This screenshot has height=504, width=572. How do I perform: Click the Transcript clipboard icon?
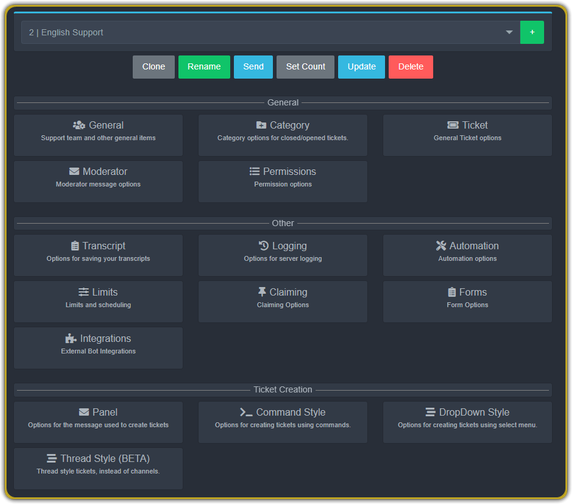[75, 245]
